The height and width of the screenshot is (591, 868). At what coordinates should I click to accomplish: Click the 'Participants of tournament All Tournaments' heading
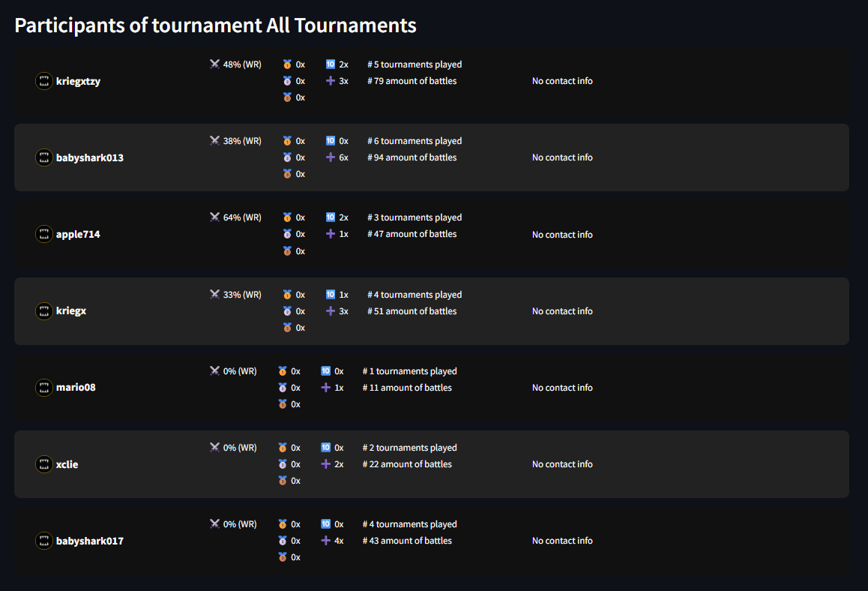(215, 25)
